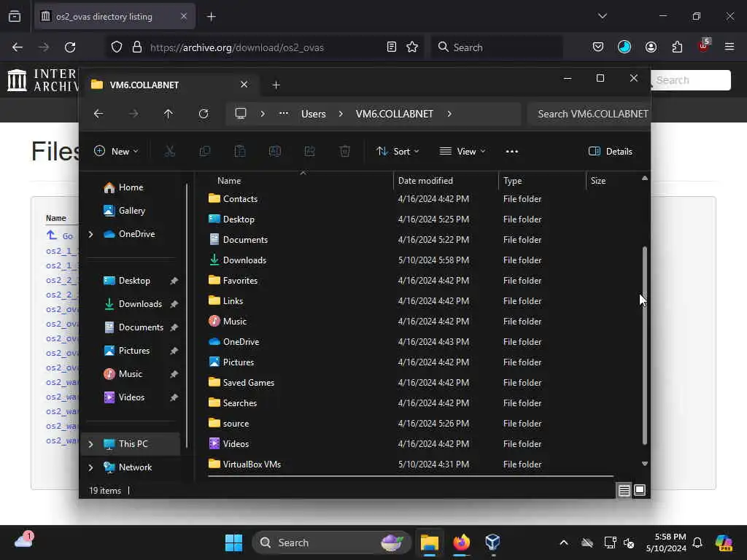Select the Contacts folder
This screenshot has height=560, width=747.
pos(240,199)
